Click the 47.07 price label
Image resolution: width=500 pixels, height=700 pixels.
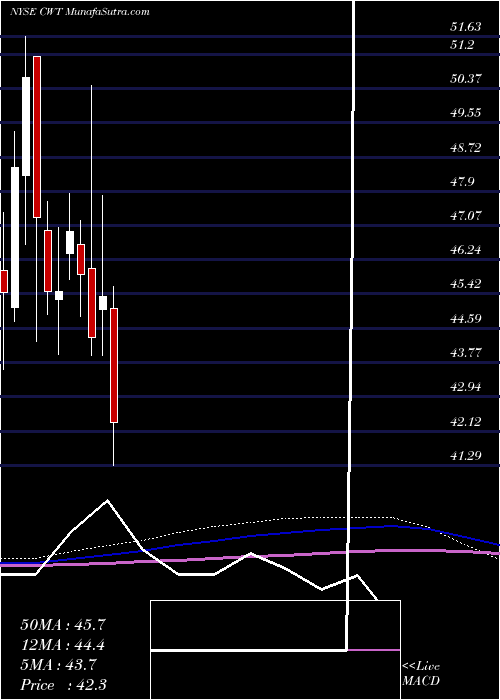tap(466, 215)
